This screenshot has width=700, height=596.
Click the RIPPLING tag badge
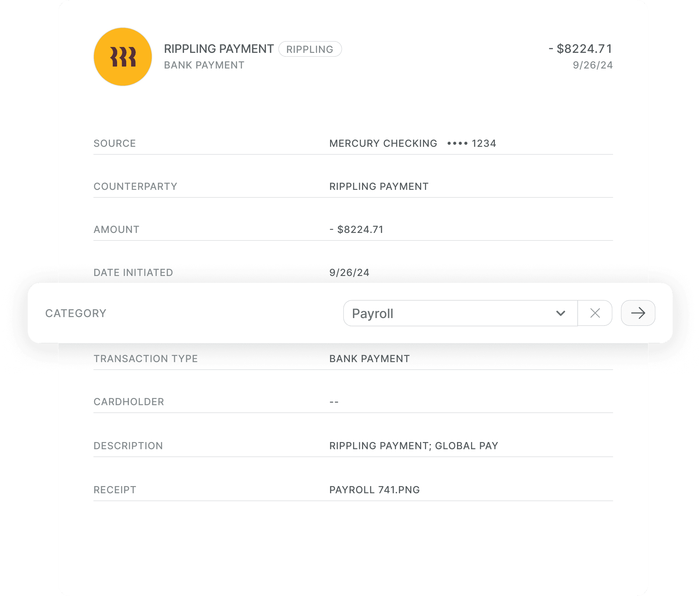point(310,49)
